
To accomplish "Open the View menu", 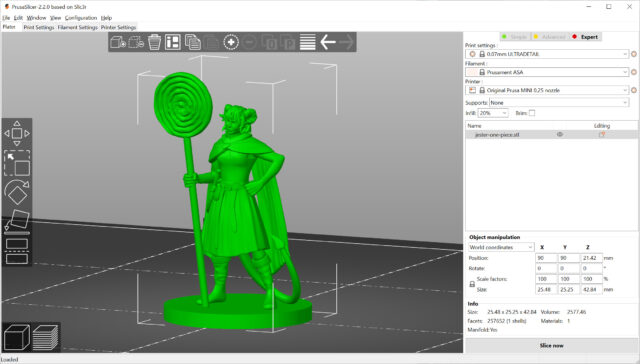I will tap(56, 18).
